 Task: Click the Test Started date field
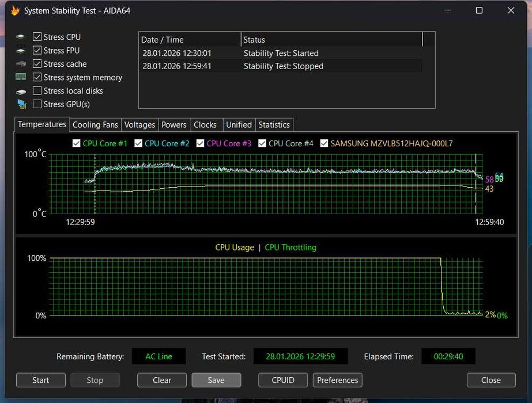tap(300, 356)
